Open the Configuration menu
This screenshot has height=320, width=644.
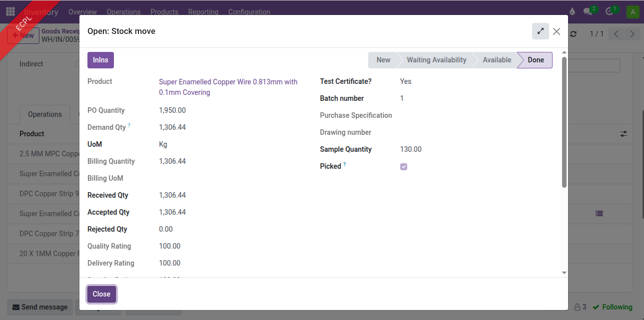tap(249, 12)
